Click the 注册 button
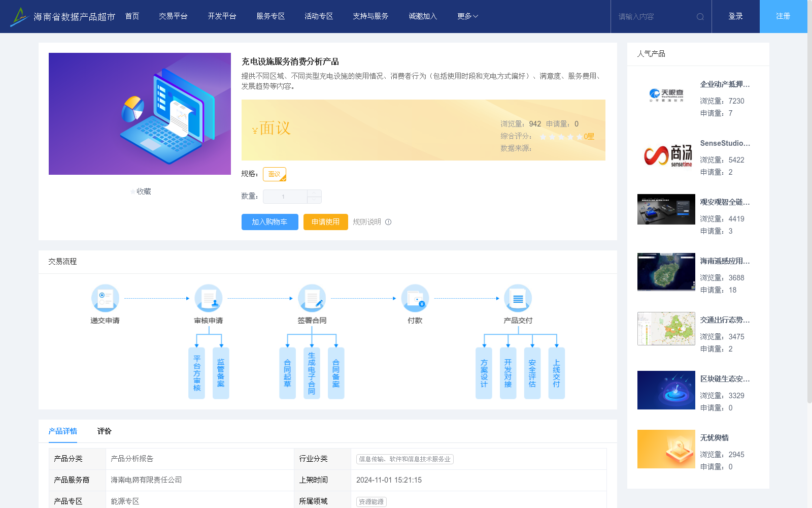 coord(784,16)
